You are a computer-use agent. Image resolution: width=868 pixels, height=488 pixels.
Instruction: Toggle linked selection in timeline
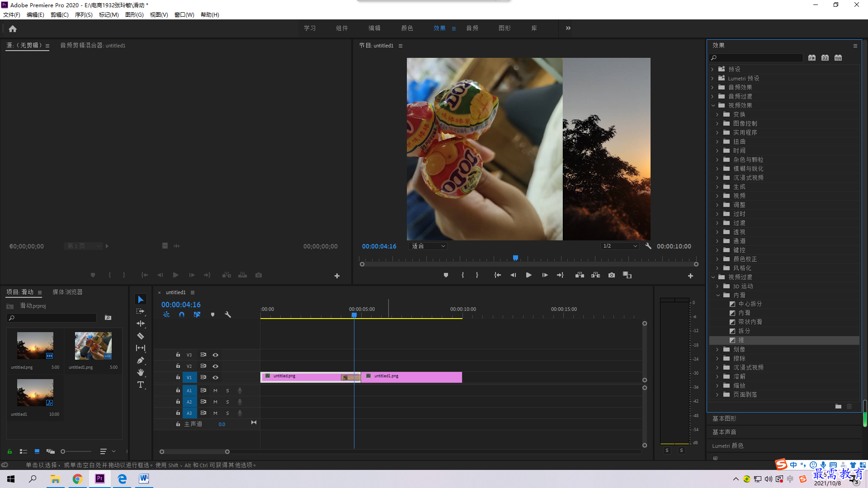(197, 314)
